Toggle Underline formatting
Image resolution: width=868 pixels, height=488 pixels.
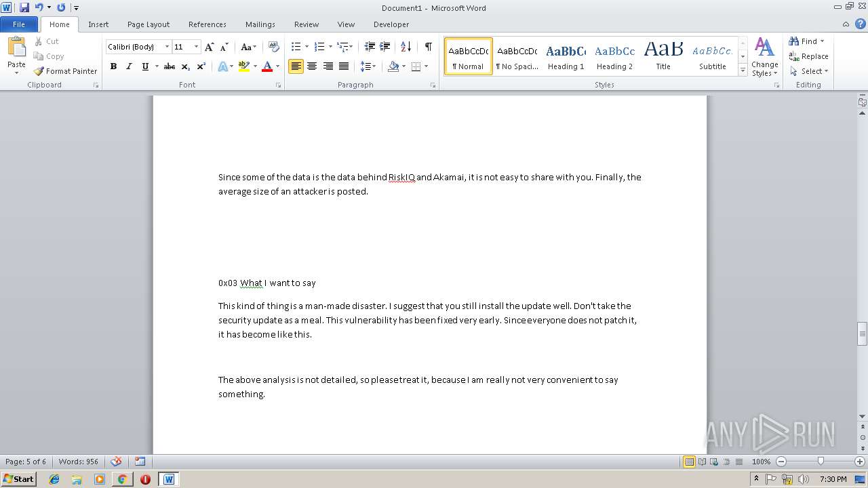tap(145, 66)
